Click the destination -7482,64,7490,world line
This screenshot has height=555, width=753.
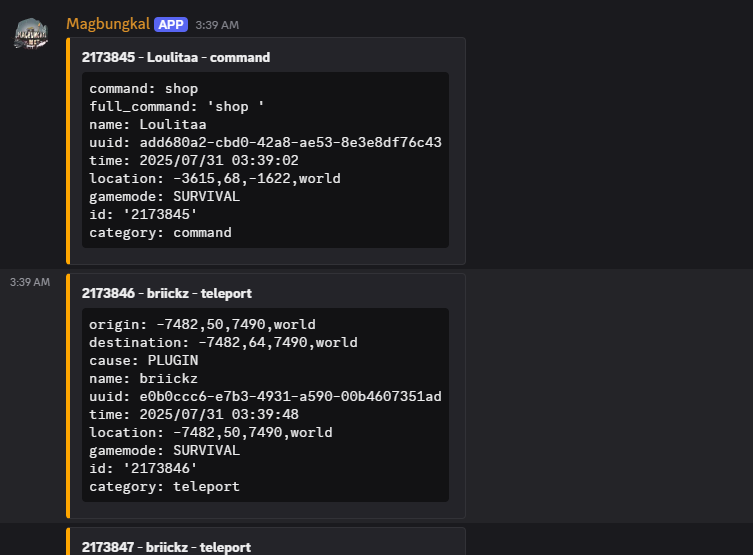tap(222, 343)
